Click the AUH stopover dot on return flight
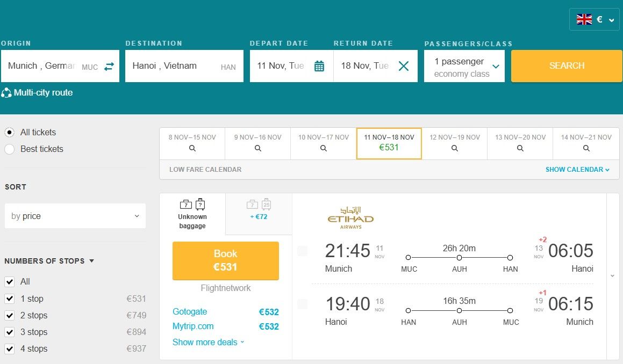The height and width of the screenshot is (364, 623). point(459,310)
